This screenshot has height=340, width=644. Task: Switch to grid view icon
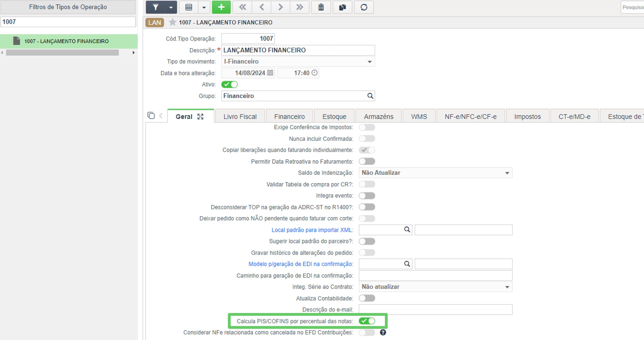(x=189, y=7)
